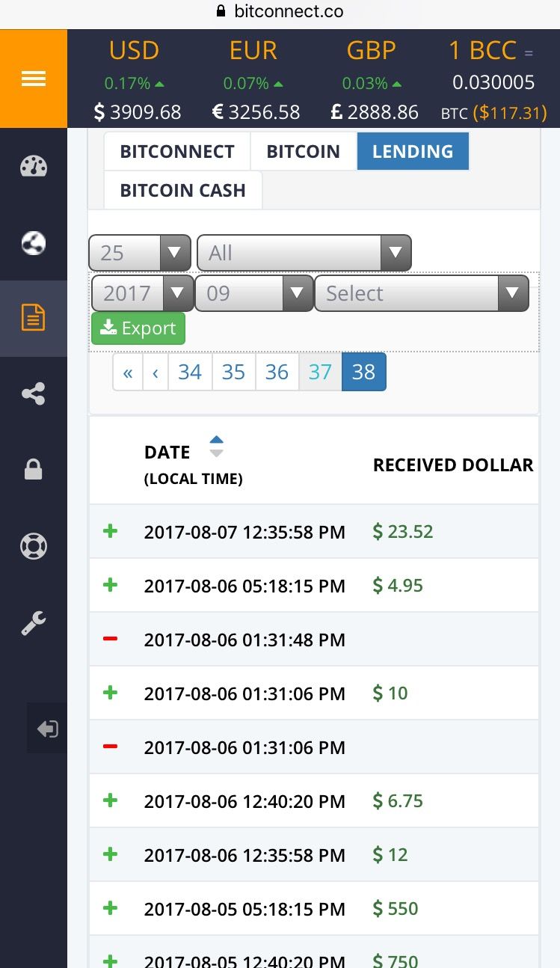Click the ($117.31) BCC dollar value
This screenshot has width=560, height=968.
point(511,113)
